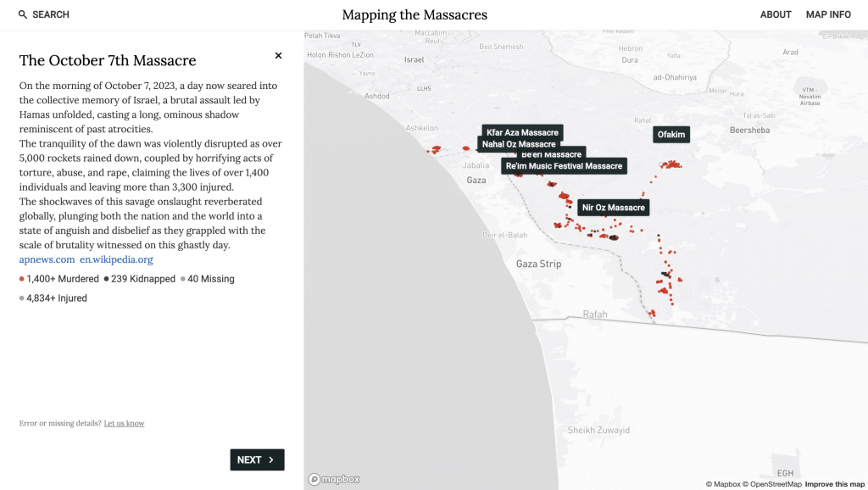
Task: Click the Mapbox logo on map
Action: click(x=334, y=479)
